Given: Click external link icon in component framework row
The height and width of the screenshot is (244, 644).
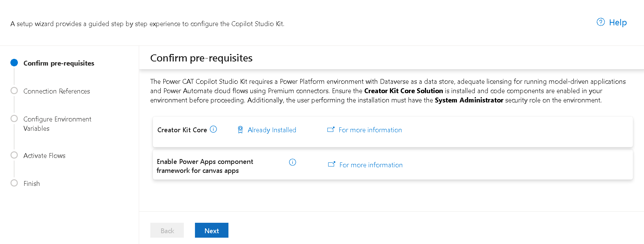Looking at the screenshot, I should click(x=331, y=164).
